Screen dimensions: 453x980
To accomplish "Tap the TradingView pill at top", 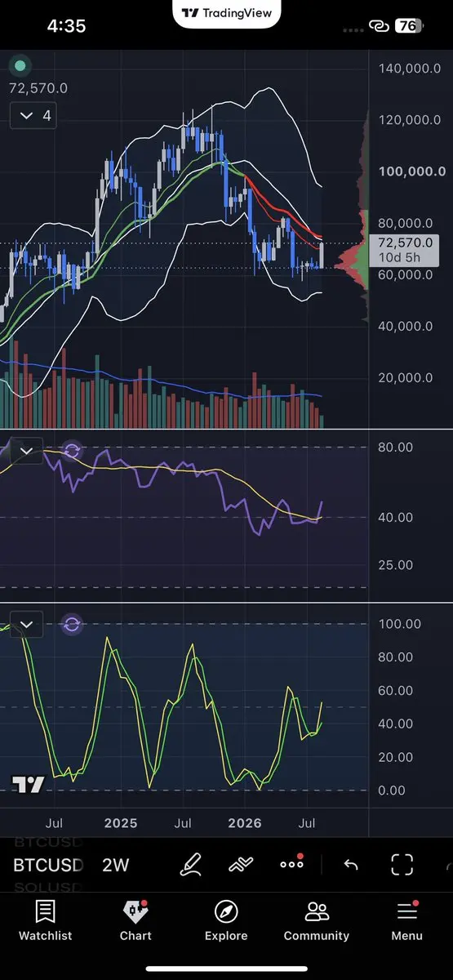I will pyautogui.click(x=227, y=13).
